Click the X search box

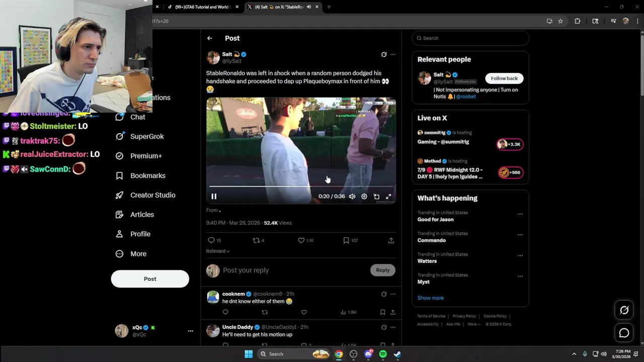[470, 38]
